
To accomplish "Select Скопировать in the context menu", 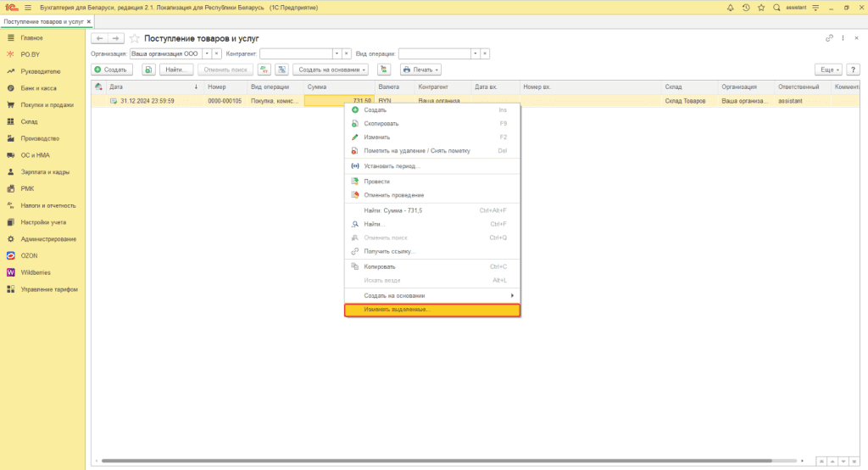I will (x=381, y=124).
